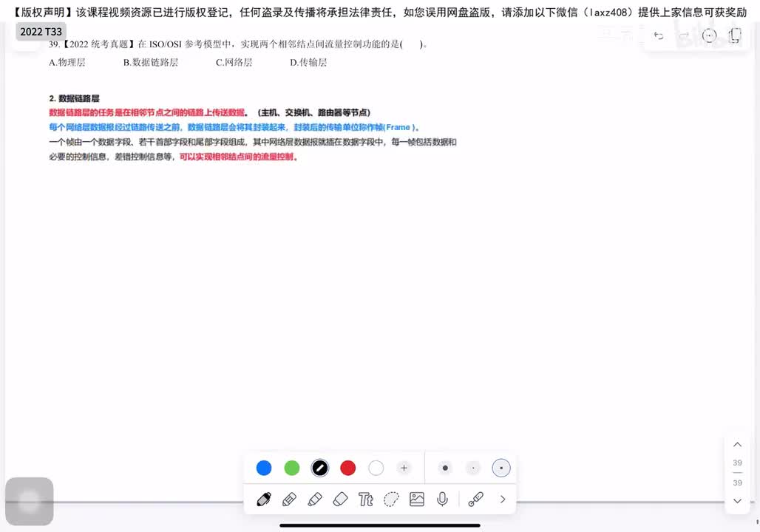760x532 pixels.
Task: Start audio recording with microphone
Action: pos(442,499)
